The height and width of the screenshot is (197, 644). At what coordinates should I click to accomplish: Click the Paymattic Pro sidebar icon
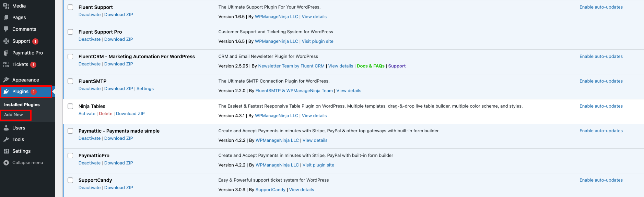click(x=6, y=53)
